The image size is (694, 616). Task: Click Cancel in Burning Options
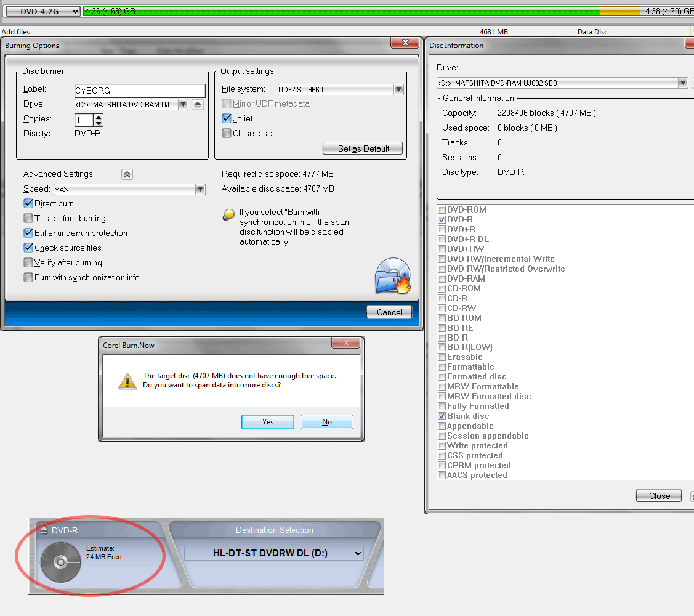[389, 312]
